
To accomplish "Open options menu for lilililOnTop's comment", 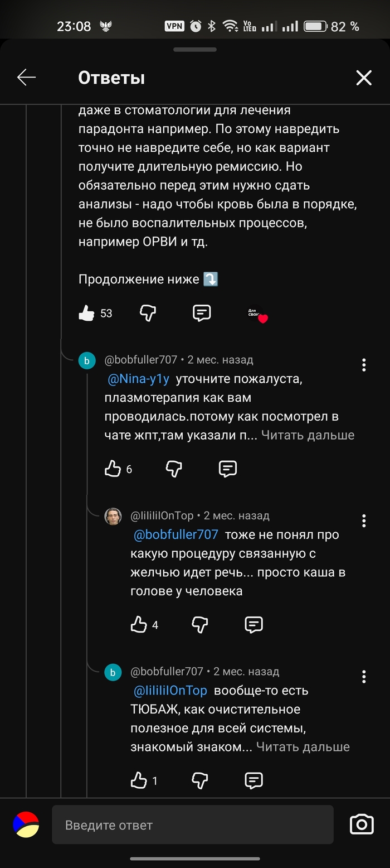I will 364,520.
